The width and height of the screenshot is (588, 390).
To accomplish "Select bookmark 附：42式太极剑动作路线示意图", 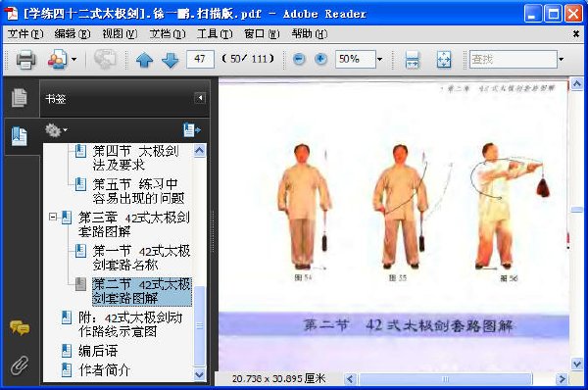I will (130, 324).
